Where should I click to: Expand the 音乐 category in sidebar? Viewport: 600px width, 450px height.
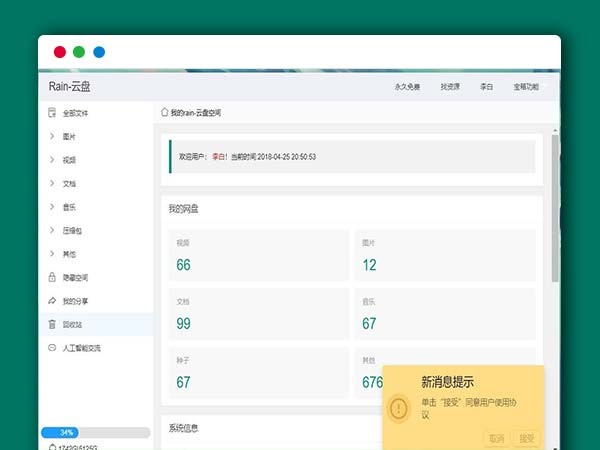(52, 207)
